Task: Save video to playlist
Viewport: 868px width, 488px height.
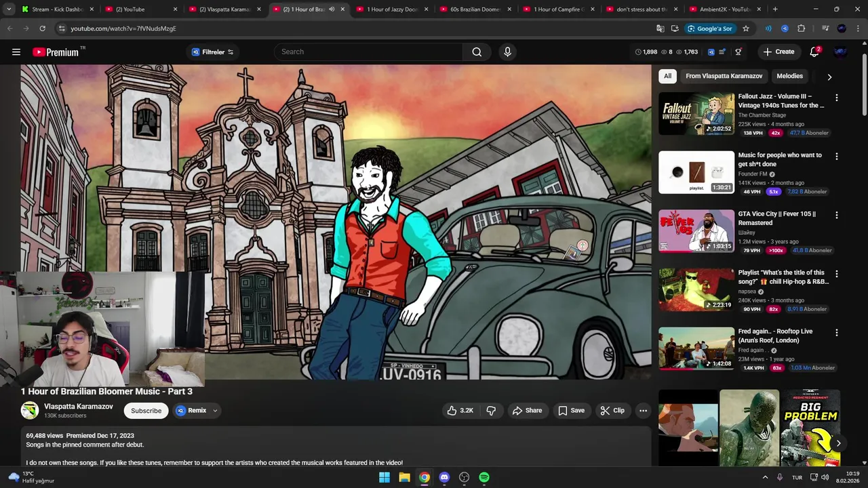Action: (571, 410)
